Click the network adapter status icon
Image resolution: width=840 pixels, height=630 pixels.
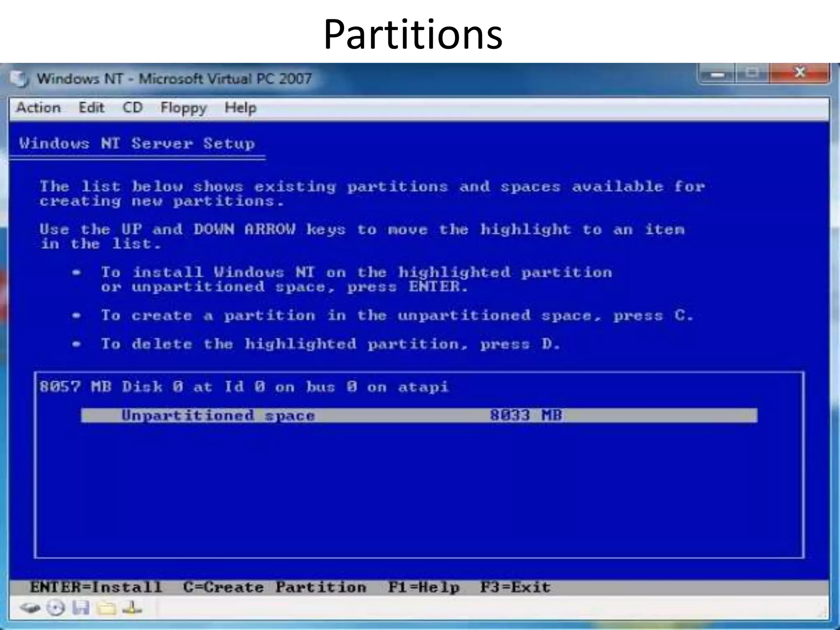pos(132,608)
